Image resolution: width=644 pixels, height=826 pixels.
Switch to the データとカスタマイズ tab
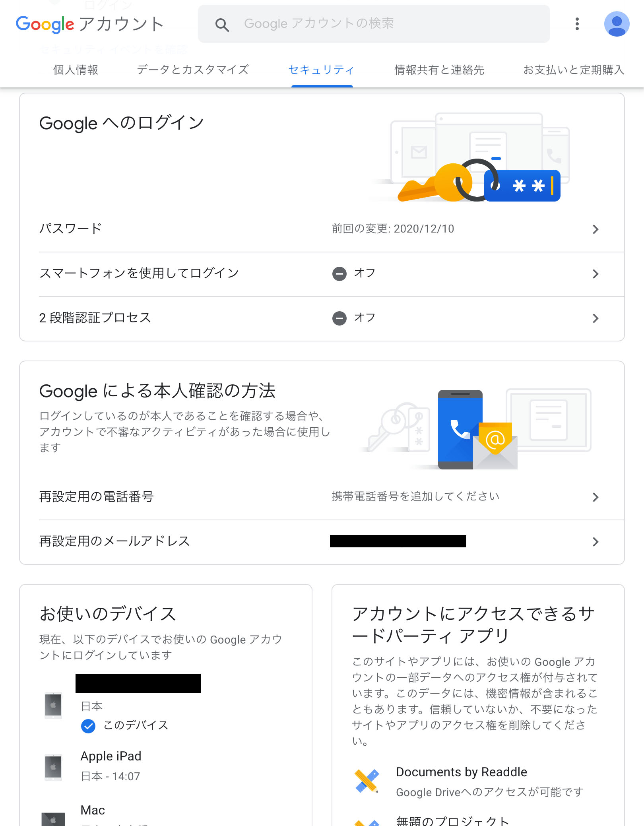coord(193,70)
